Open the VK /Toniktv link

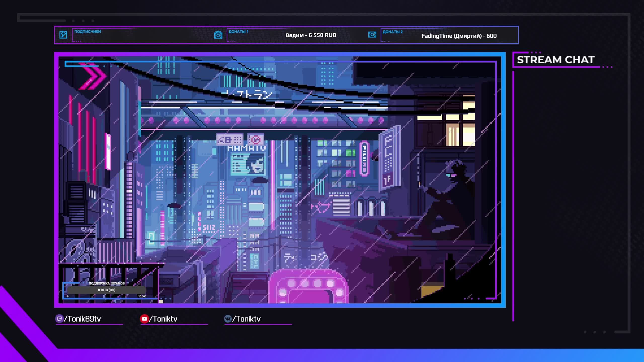[247, 319]
